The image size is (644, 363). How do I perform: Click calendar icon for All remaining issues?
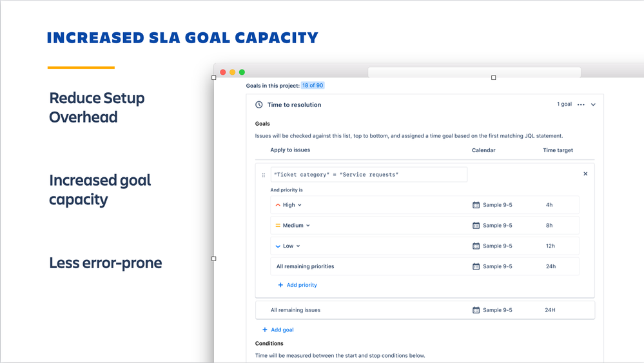476,310
